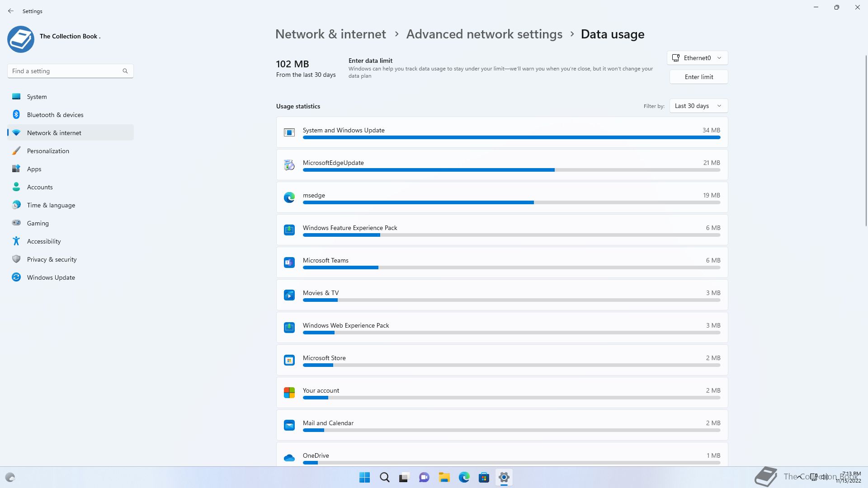The image size is (868, 488).
Task: Click the System and Windows Update icon
Action: pyautogui.click(x=289, y=132)
